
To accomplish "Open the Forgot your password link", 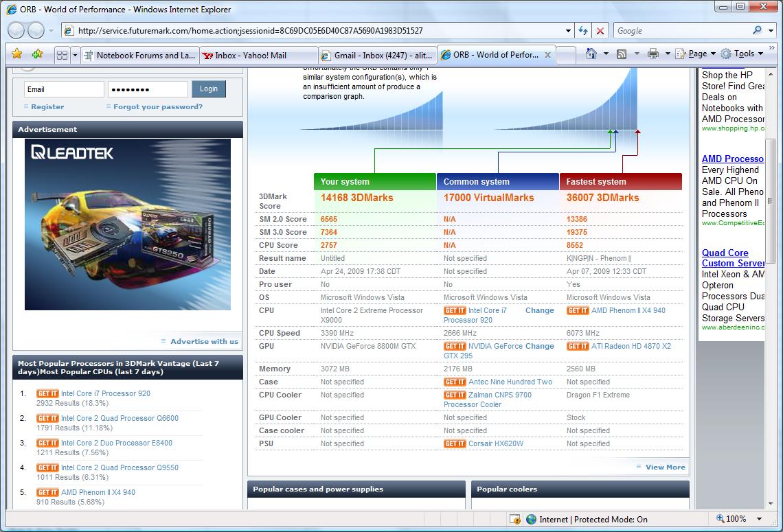I will click(x=158, y=107).
